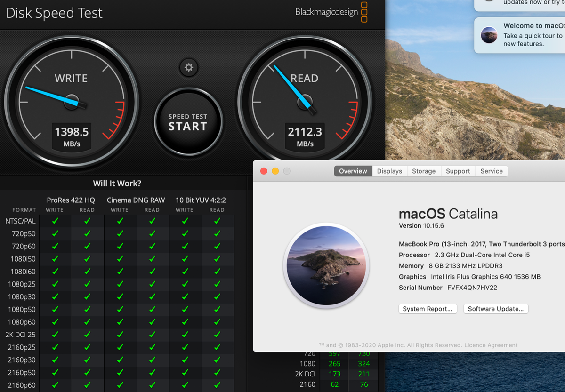The image size is (565, 392).
Task: Click the 173 value in the 2K DCI row
Action: pos(334,374)
